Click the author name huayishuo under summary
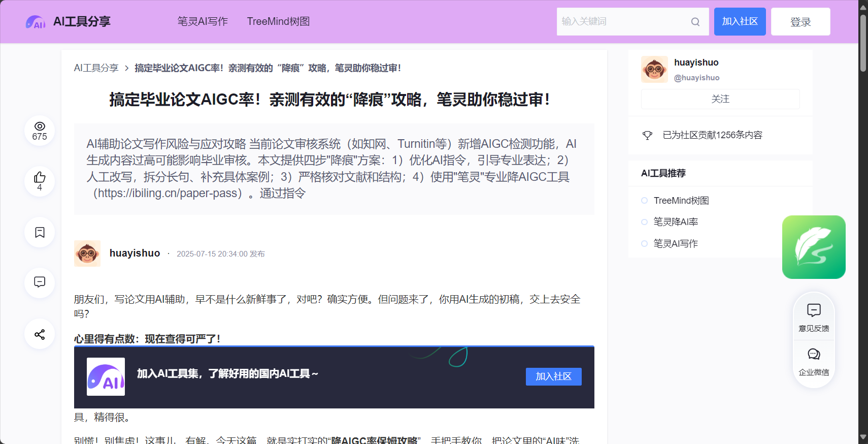This screenshot has height=444, width=868. 135,253
